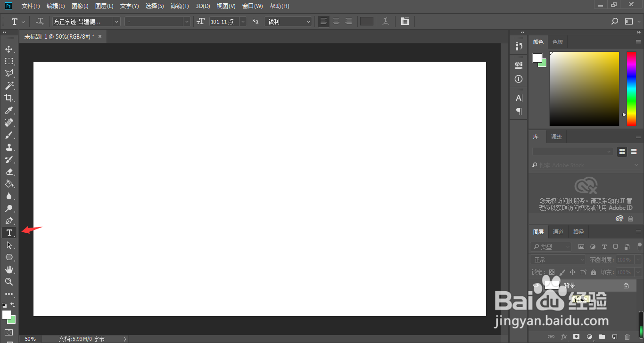Select the Magic Wand tool
Screen dimensions: 644x343
(x=9, y=86)
